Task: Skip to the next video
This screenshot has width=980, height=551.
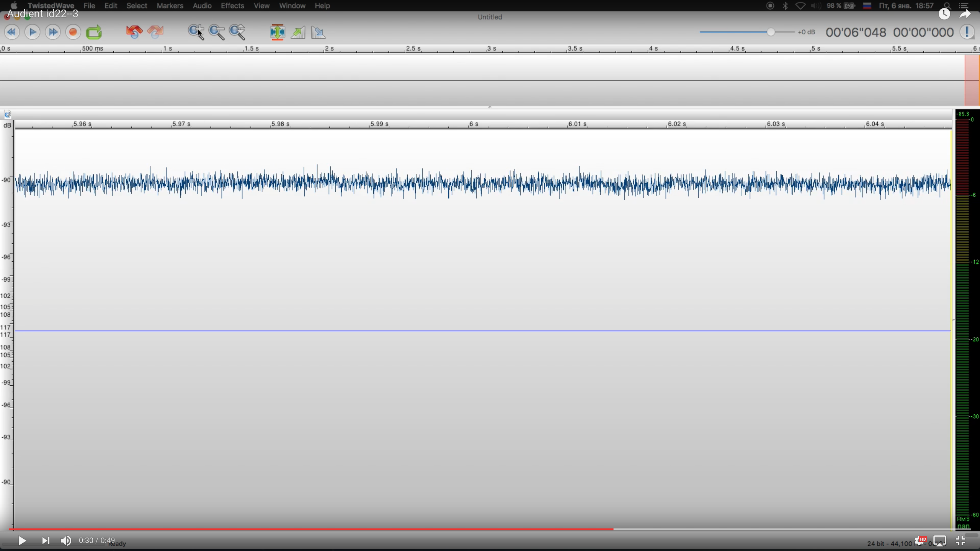Action: point(46,541)
